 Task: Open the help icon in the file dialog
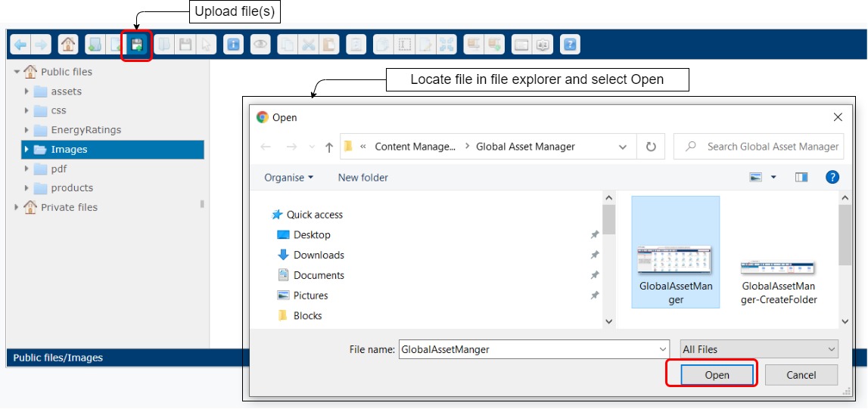tap(832, 178)
